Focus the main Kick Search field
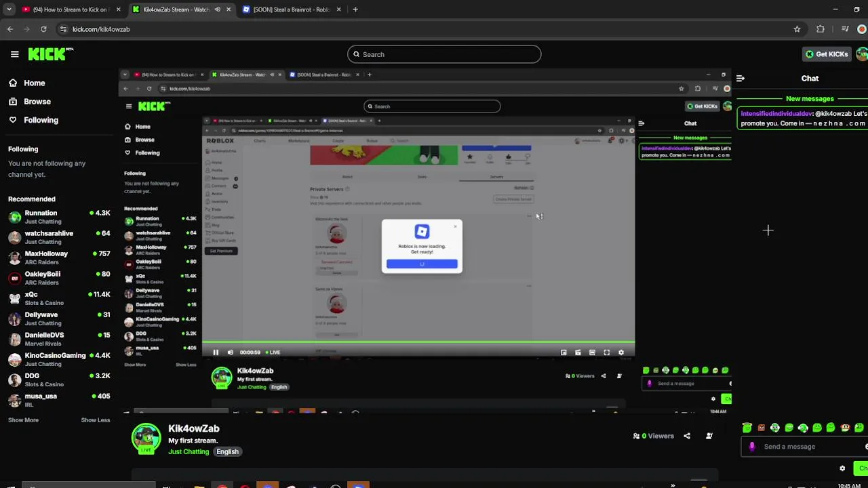Screen dimensions: 868x488 tap(444, 54)
